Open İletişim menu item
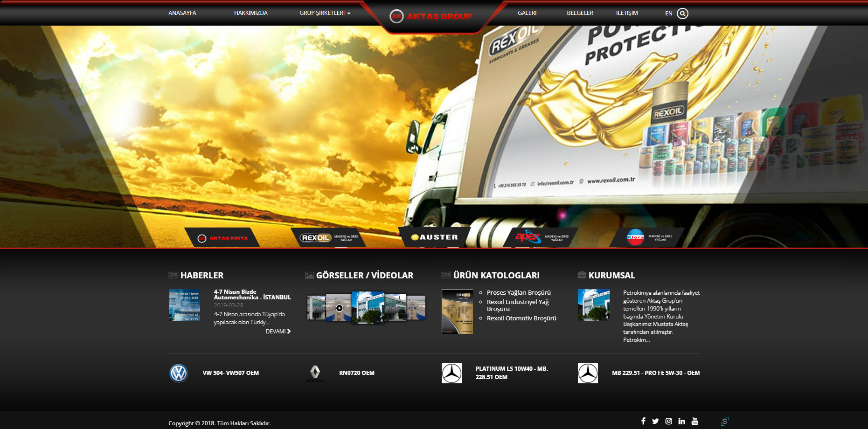The image size is (868, 429). coord(627,13)
